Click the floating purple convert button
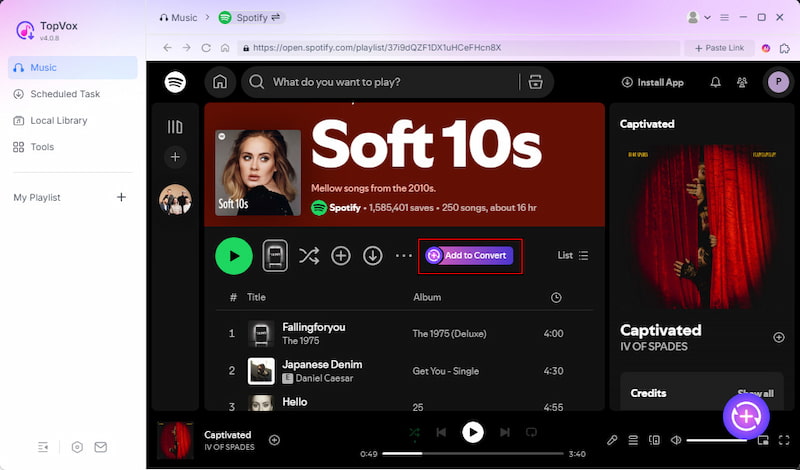 tap(746, 416)
